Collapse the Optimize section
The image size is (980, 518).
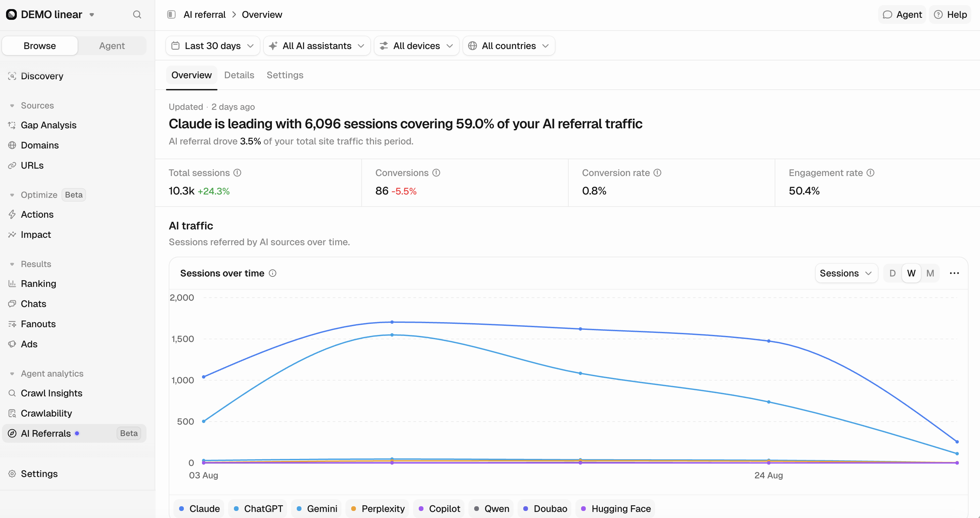pyautogui.click(x=12, y=195)
